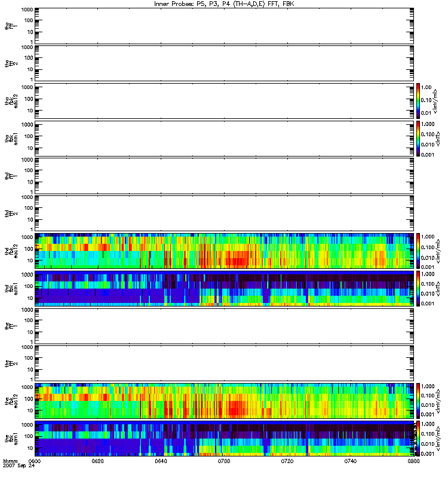Click the empty tha fff 1 plot panel
The height and width of the screenshot is (478, 448).
[x=225, y=26]
